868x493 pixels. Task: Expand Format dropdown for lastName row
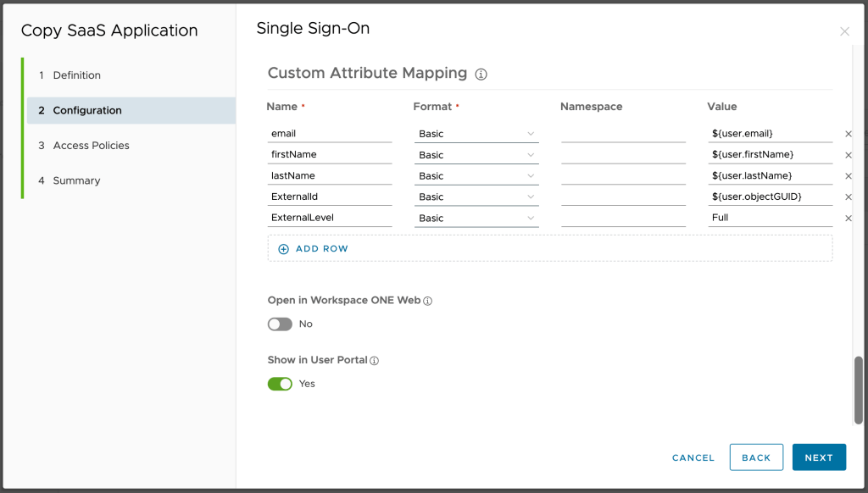[x=476, y=176]
